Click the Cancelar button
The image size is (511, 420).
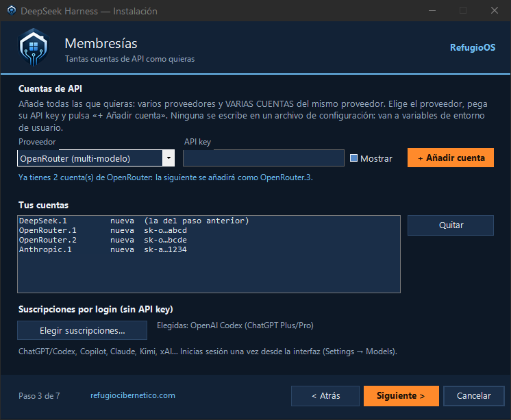click(474, 396)
